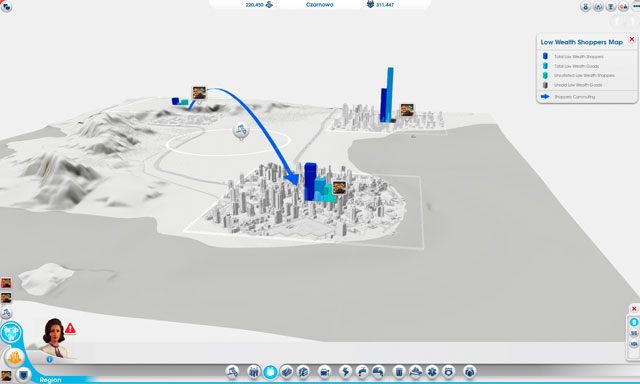Select the hilltop city portrait marker

[199, 93]
